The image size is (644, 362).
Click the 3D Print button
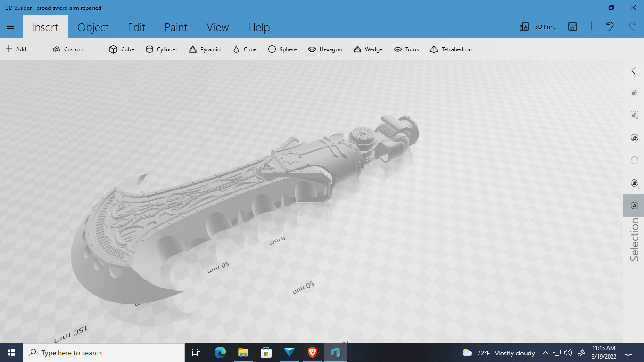pyautogui.click(x=537, y=27)
